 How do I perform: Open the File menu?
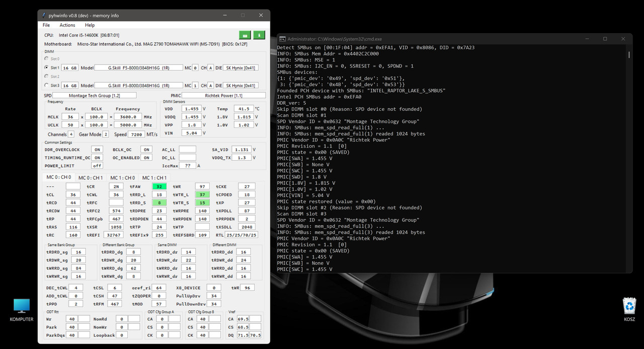[46, 25]
